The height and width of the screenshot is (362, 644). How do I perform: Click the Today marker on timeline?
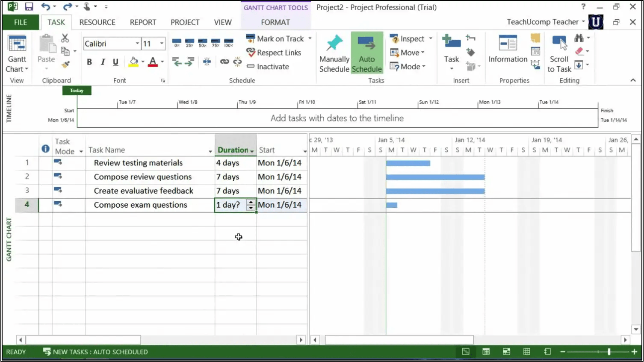coord(77,91)
